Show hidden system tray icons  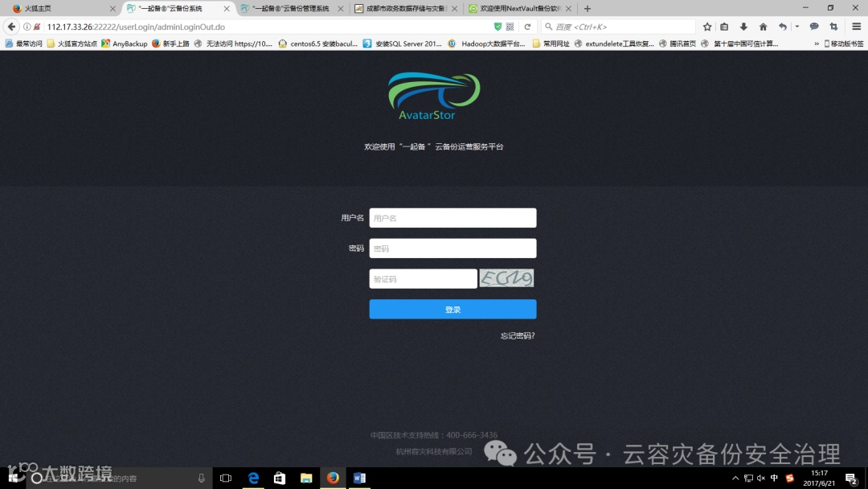(735, 478)
